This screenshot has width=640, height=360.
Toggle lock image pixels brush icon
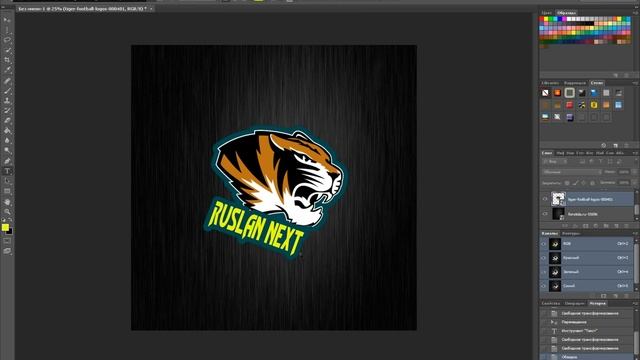pos(576,183)
